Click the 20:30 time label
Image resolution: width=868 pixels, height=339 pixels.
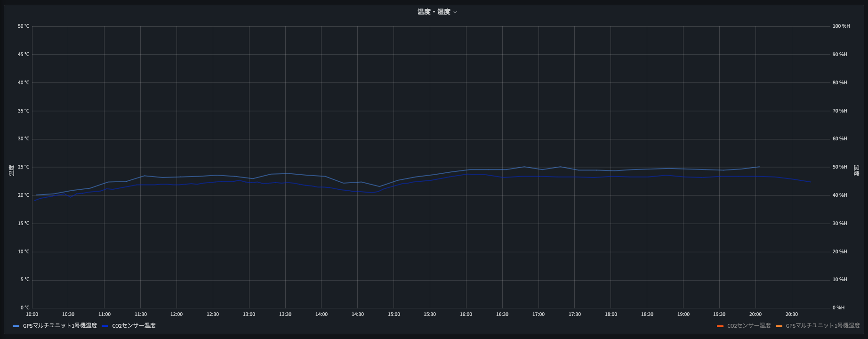pyautogui.click(x=792, y=315)
